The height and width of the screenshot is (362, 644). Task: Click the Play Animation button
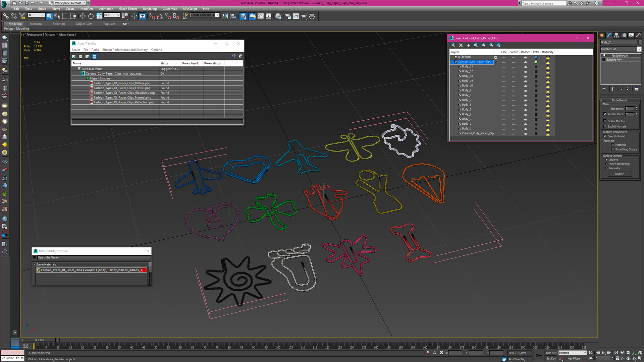603,353
